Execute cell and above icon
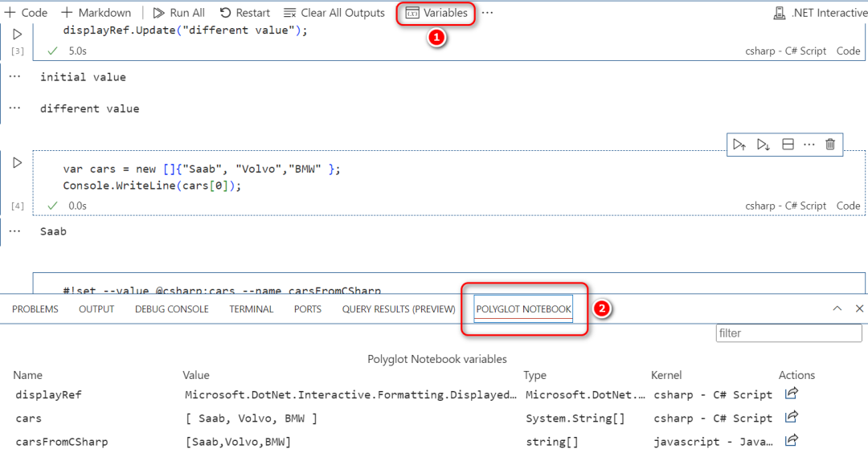Viewport: 868px width, 465px height. tap(739, 145)
